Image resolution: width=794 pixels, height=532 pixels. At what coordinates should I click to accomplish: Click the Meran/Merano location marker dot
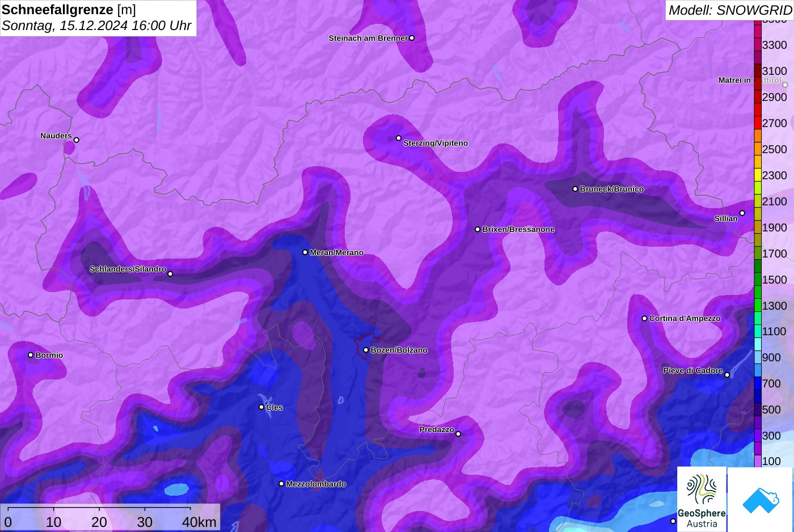305,252
